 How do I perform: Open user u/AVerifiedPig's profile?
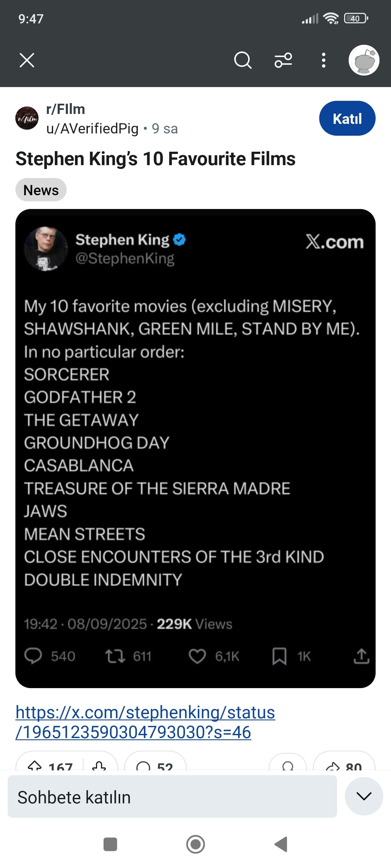coord(92,129)
